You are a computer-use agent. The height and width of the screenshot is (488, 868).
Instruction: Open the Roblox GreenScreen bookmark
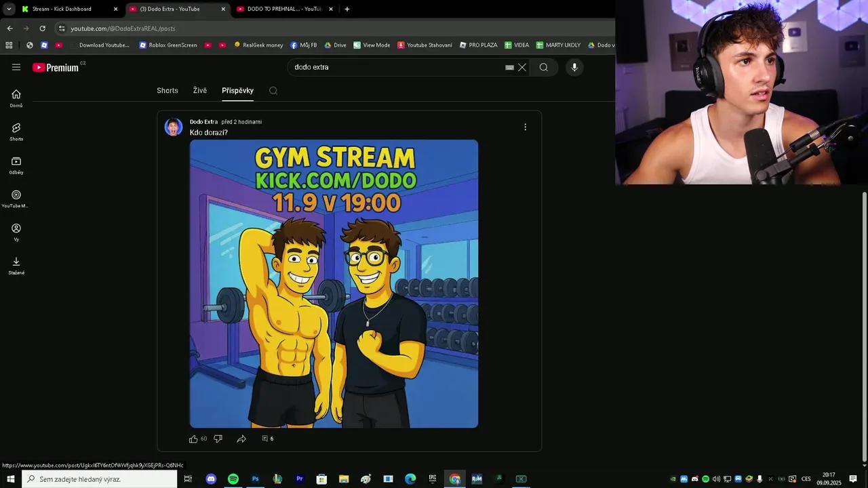[x=168, y=45]
